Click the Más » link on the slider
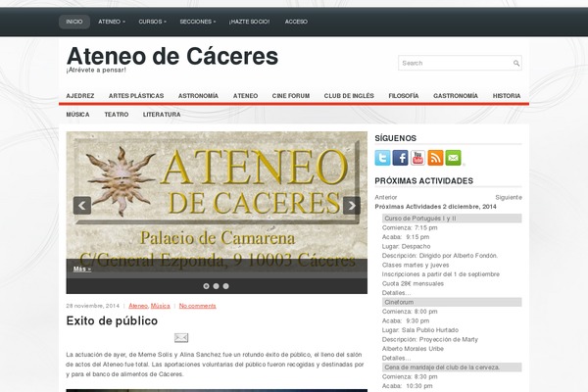The image size is (588, 392). pyautogui.click(x=82, y=269)
